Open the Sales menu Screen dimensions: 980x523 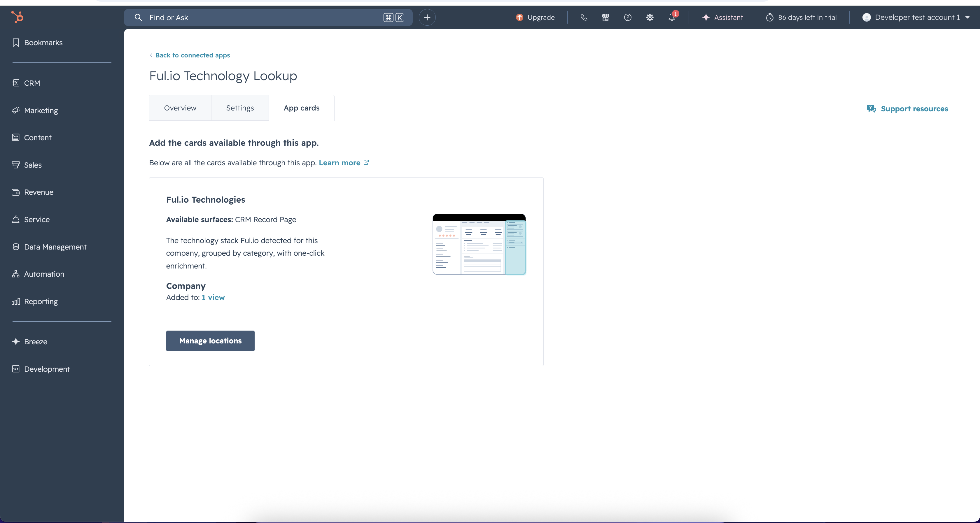point(27,165)
